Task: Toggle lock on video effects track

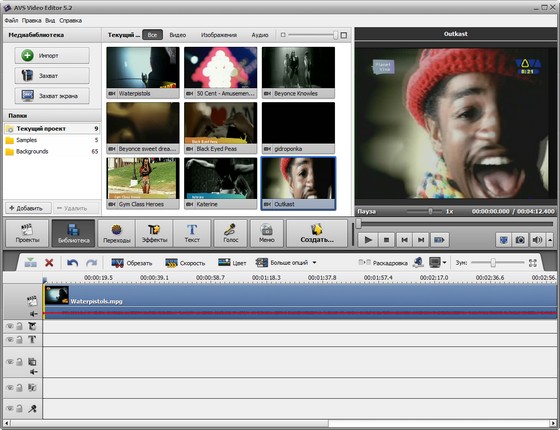Action: (20, 326)
